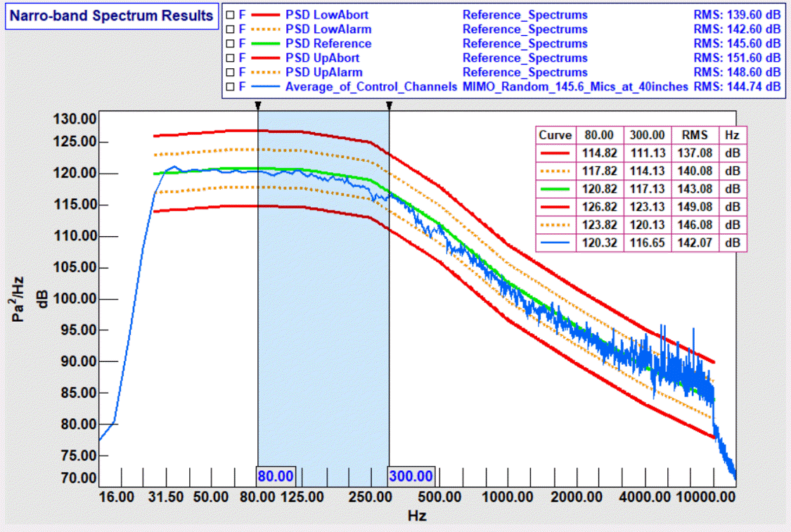
Task: Click the F icon next to PSD UpAbort
Action: pos(241,58)
